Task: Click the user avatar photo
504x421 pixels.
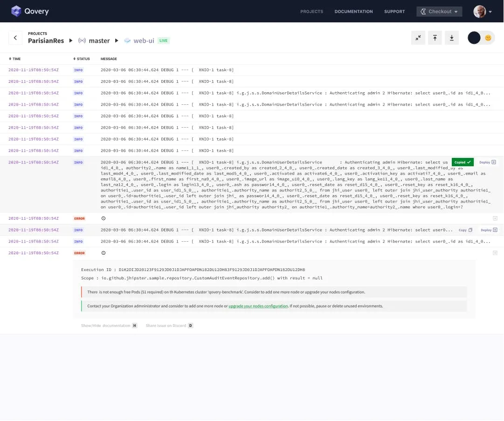Action: point(479,12)
